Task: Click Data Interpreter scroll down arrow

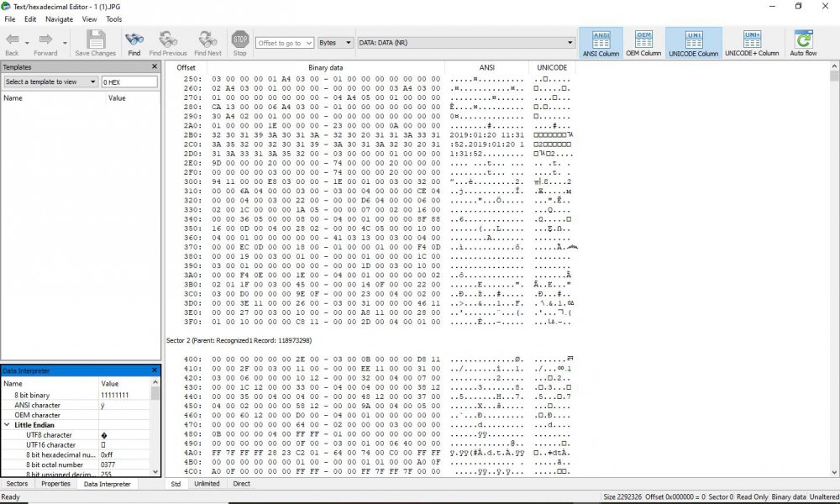Action: click(155, 472)
